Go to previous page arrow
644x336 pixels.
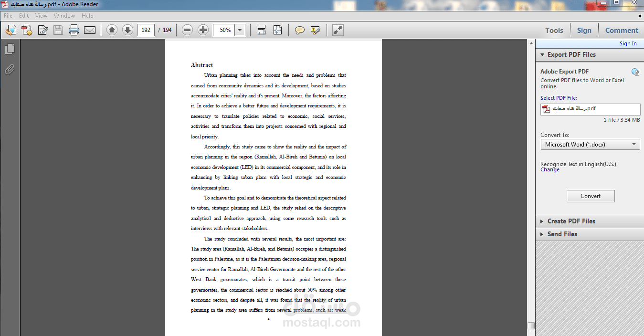coord(112,30)
